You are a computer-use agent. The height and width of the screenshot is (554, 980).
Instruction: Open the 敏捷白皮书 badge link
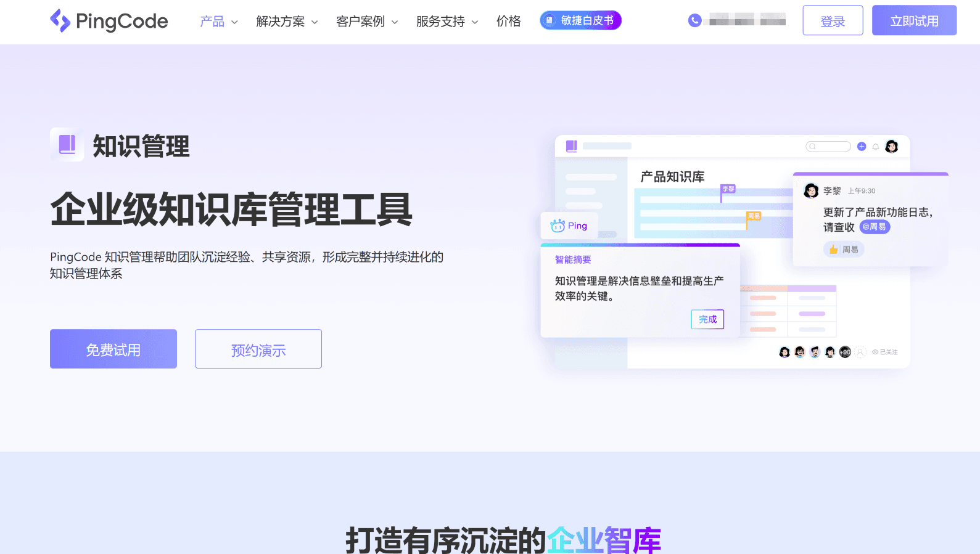pos(580,20)
